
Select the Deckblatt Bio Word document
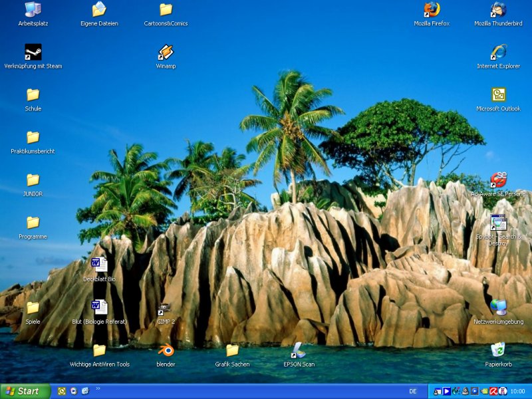pyautogui.click(x=99, y=265)
